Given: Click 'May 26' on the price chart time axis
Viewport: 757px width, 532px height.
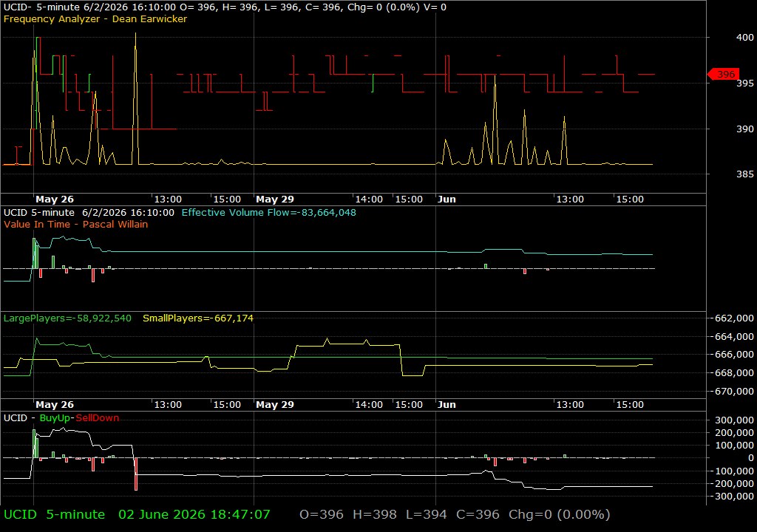Looking at the screenshot, I should coord(55,199).
